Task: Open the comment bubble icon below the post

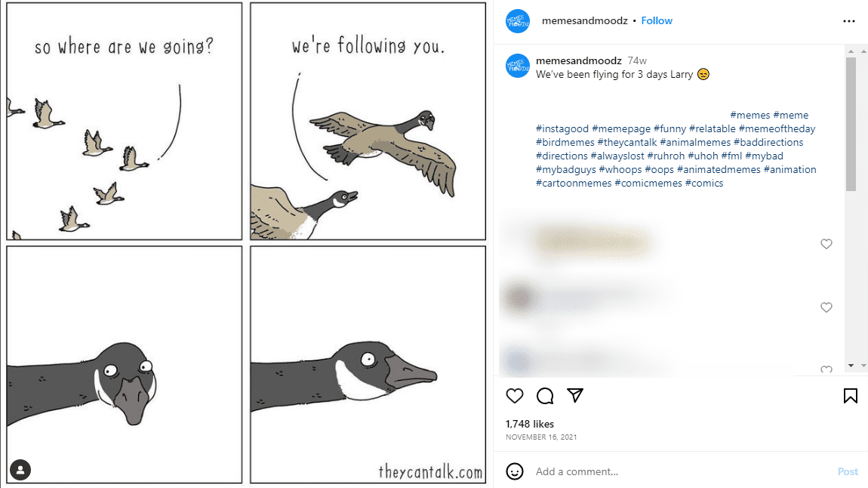Action: pos(545,395)
